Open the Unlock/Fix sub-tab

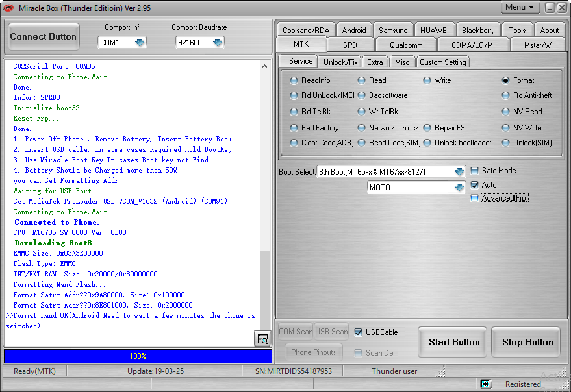click(340, 62)
